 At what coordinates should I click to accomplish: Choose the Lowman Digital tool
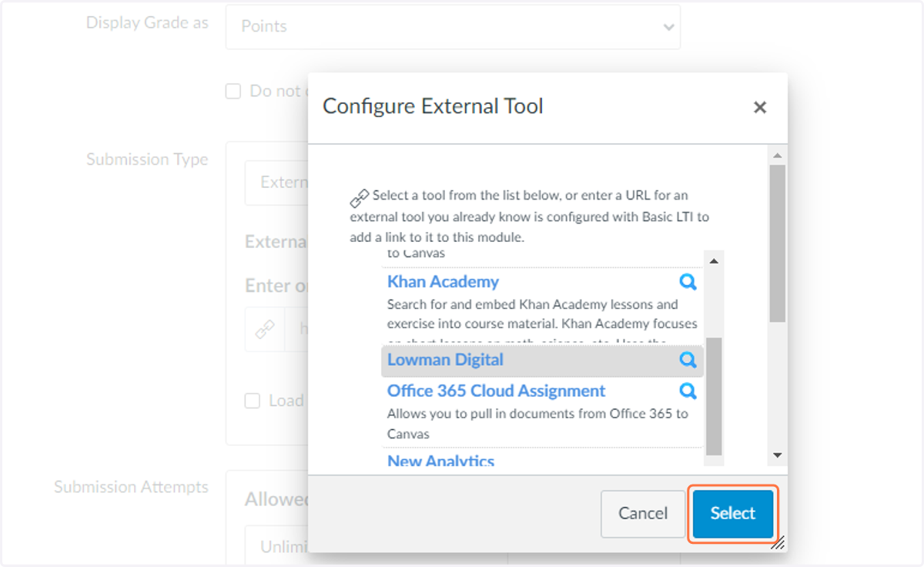445,360
